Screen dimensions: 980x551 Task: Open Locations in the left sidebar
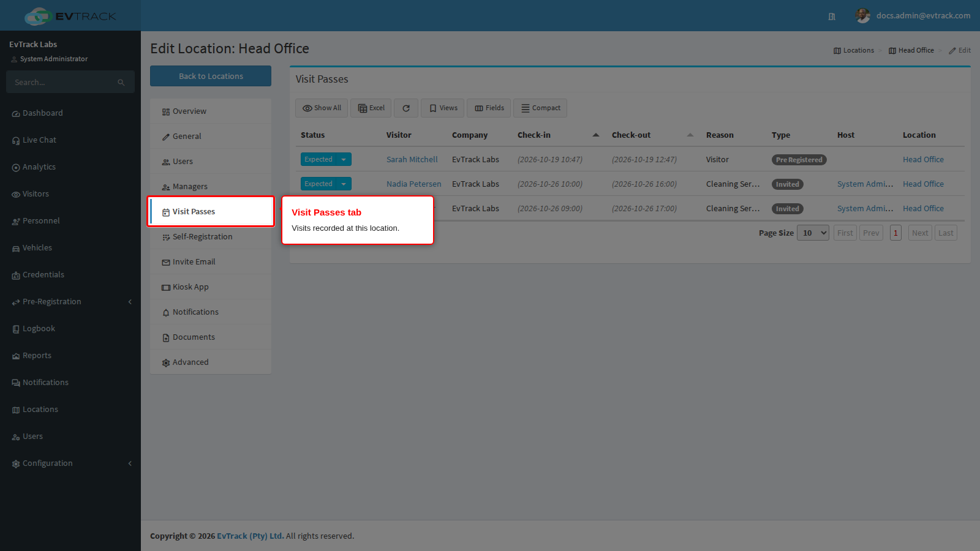point(70,410)
